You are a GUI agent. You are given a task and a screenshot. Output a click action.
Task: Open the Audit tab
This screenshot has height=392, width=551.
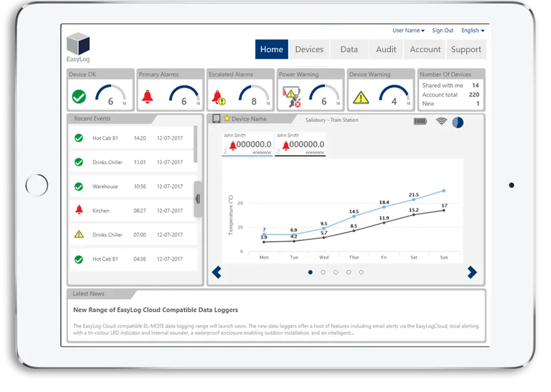[386, 50]
